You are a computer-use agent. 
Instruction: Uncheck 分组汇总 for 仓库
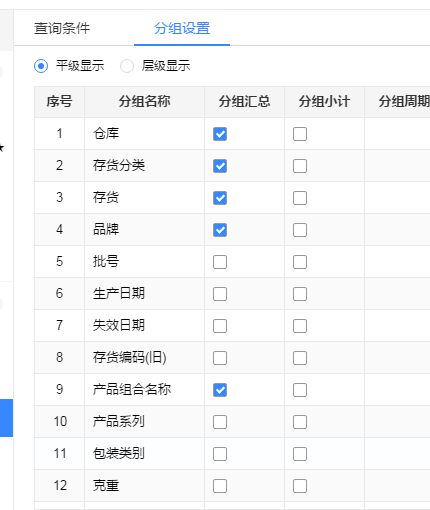coord(220,134)
